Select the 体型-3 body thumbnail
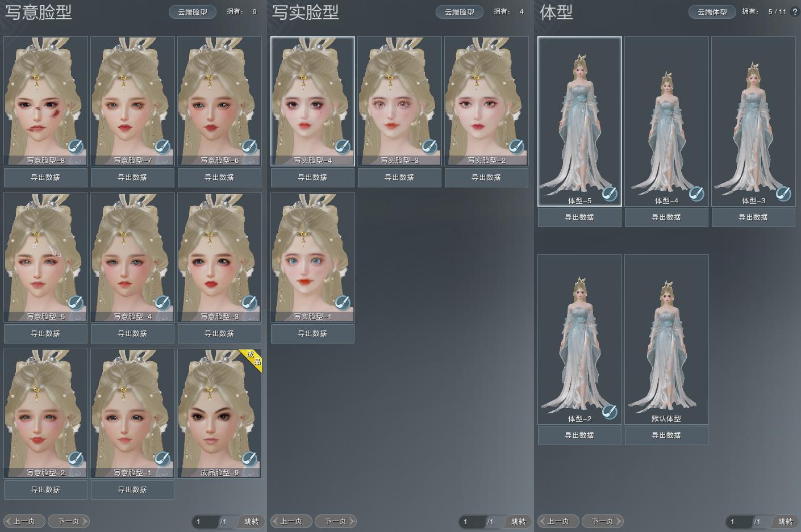This screenshot has height=532, width=801. click(x=754, y=122)
